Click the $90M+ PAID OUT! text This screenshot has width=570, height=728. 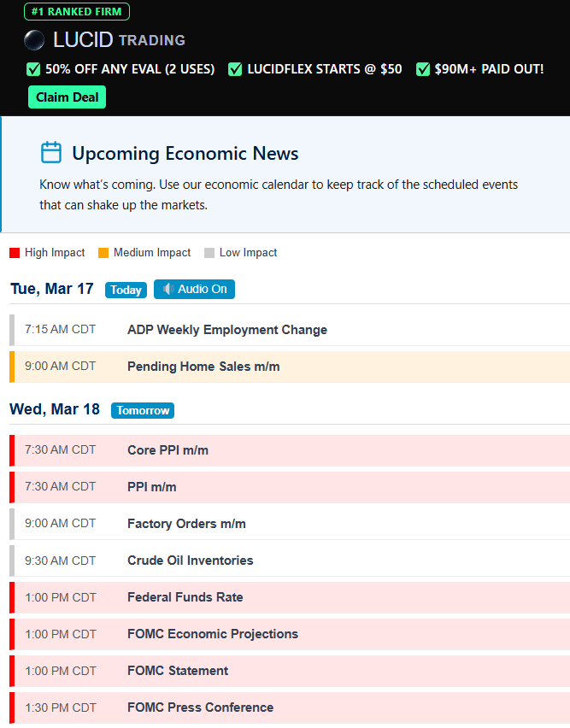[489, 69]
